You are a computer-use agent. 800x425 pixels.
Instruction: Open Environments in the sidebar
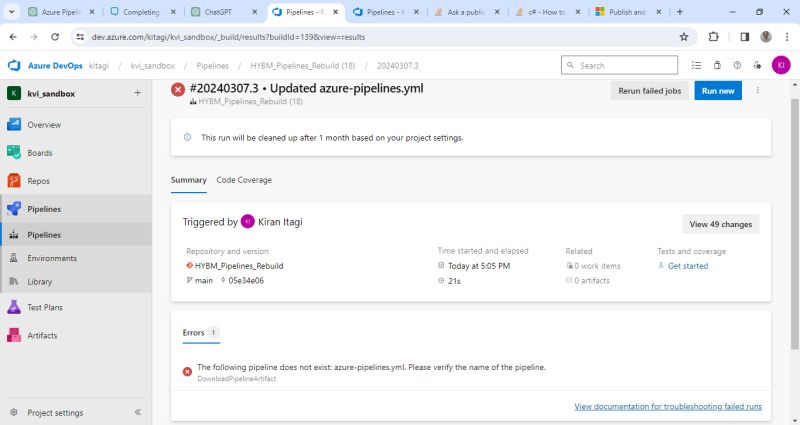click(x=52, y=258)
